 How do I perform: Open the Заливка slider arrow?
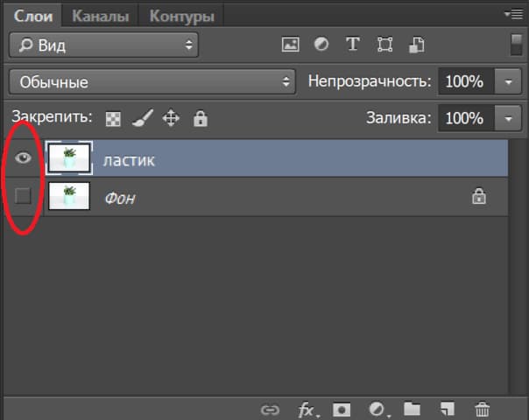tap(508, 118)
